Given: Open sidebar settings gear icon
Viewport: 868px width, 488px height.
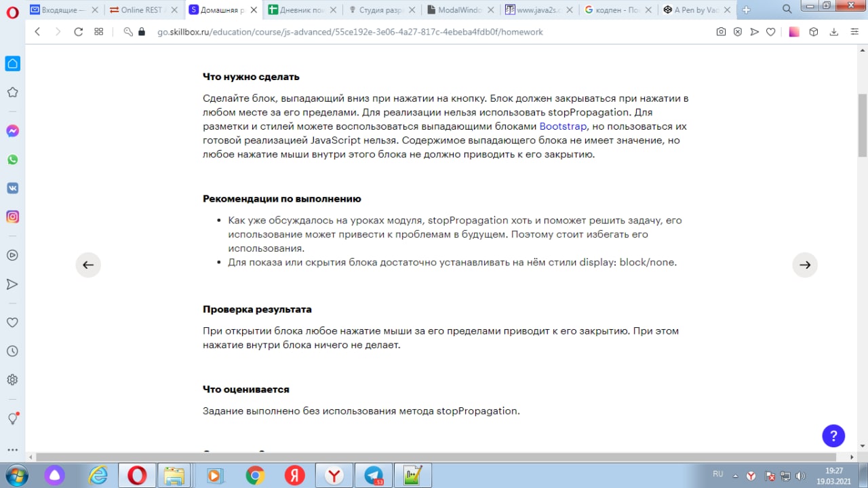Looking at the screenshot, I should (x=12, y=379).
